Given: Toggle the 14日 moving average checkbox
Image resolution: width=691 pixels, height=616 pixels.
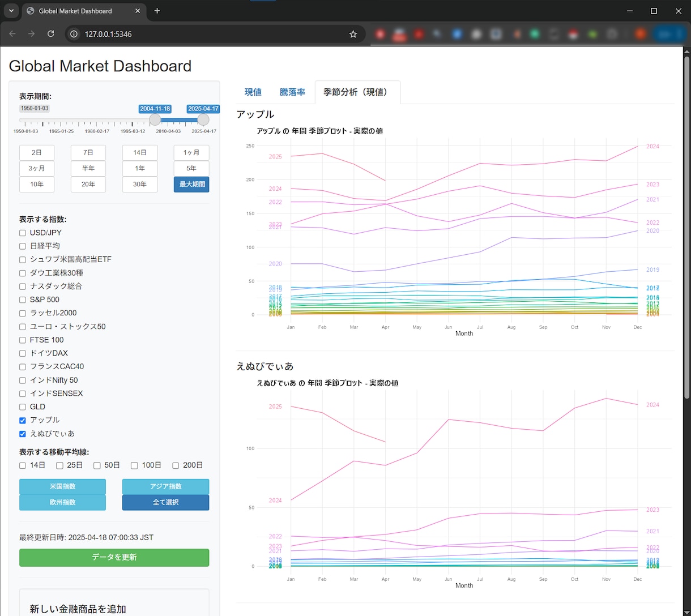Looking at the screenshot, I should (23, 465).
